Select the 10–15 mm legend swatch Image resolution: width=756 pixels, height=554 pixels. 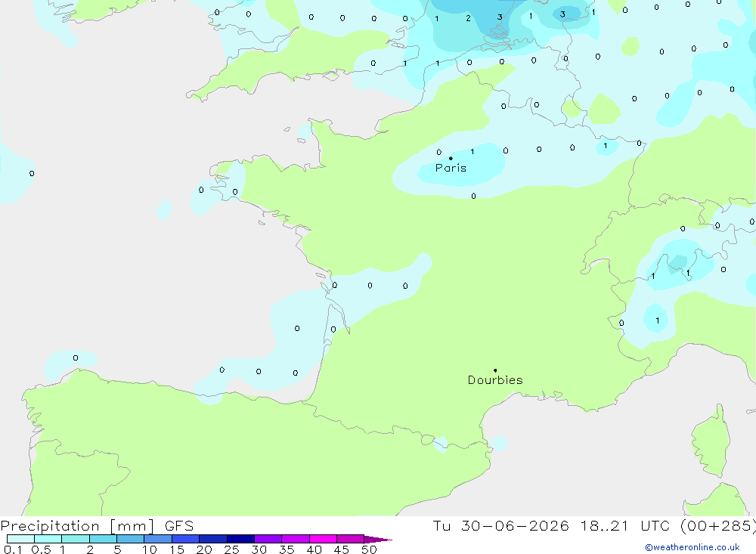[158, 539]
